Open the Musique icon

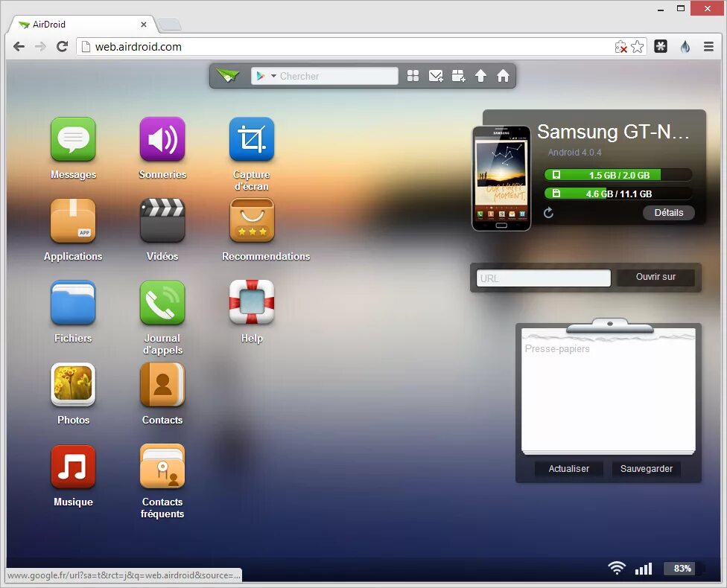click(73, 467)
